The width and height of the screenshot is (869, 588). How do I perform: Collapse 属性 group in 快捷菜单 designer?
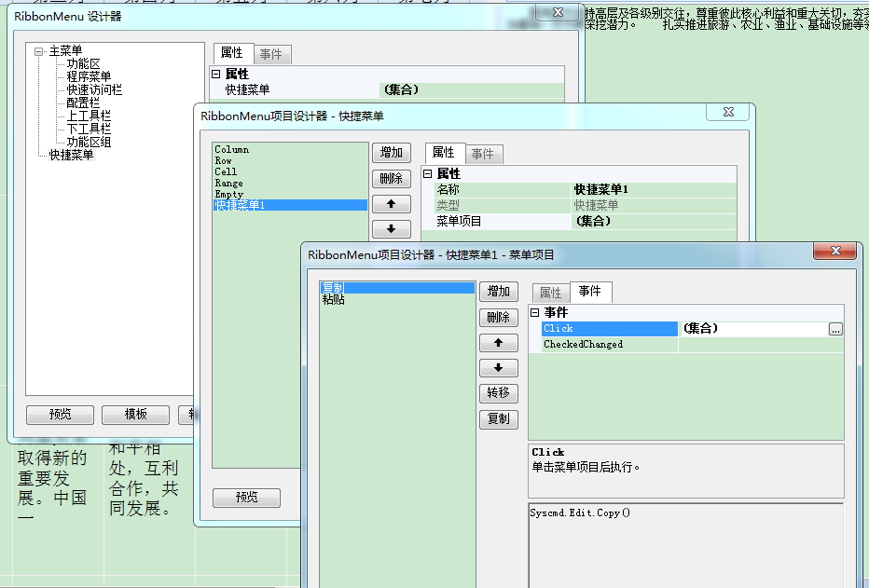tap(427, 174)
